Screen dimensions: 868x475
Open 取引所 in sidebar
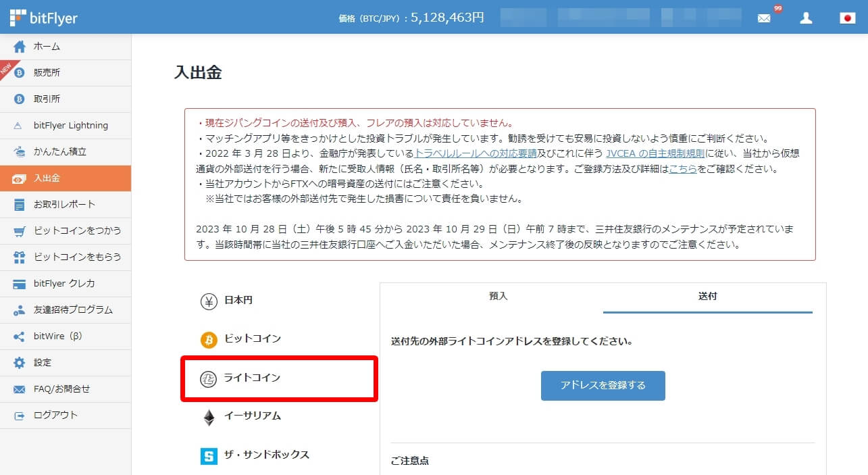click(x=66, y=99)
